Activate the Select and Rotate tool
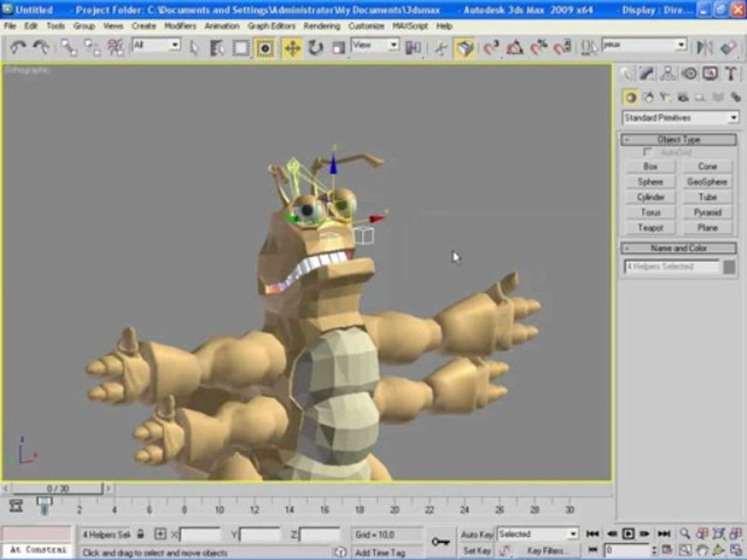 (315, 47)
